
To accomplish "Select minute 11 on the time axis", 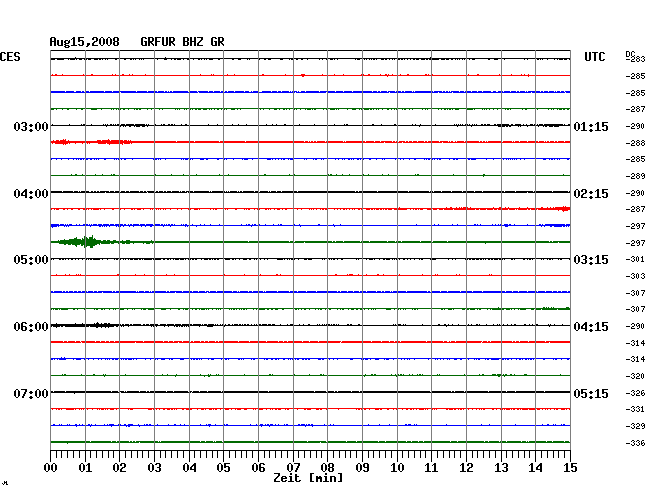I will [431, 468].
